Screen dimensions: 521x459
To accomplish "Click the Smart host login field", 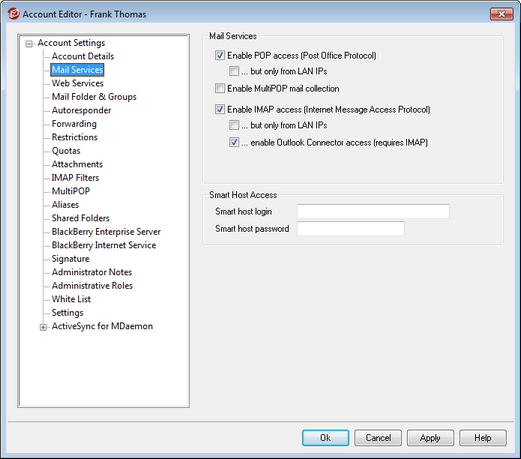I will (x=373, y=211).
